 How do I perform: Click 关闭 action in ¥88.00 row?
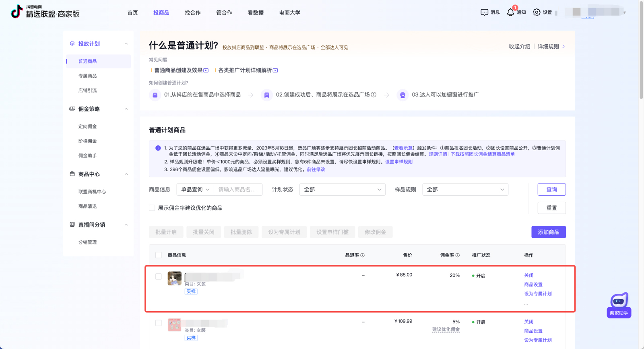coord(529,275)
